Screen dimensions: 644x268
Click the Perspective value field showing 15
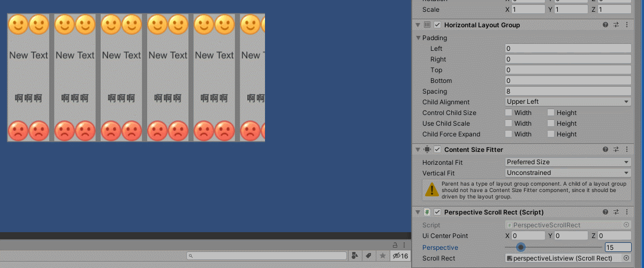pos(618,247)
